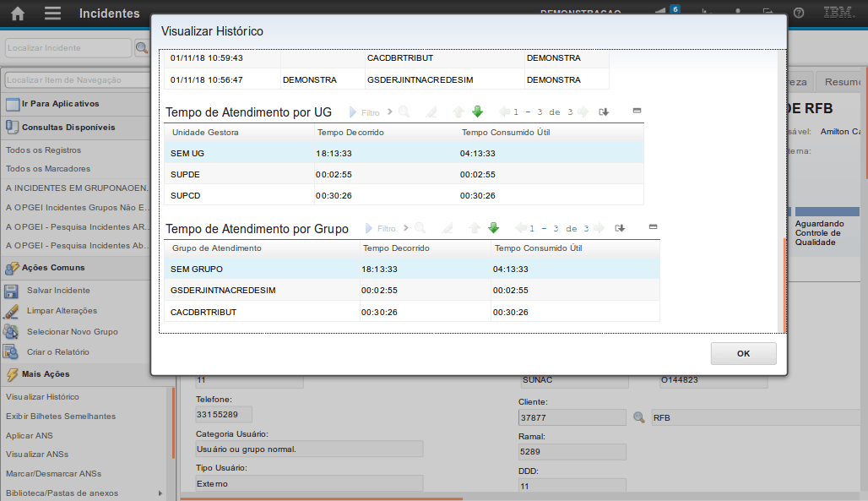Click Marcar/Desmarcar ANSs action
The image size is (868, 501).
click(54, 474)
